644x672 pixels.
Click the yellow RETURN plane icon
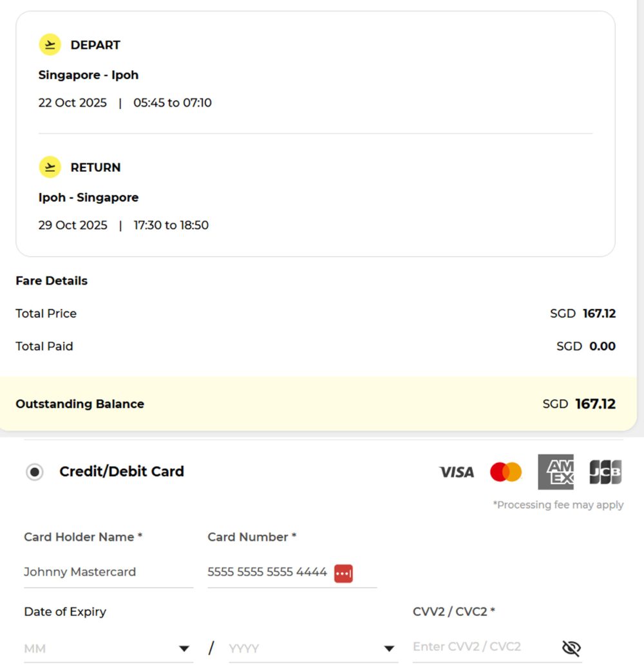pyautogui.click(x=50, y=167)
